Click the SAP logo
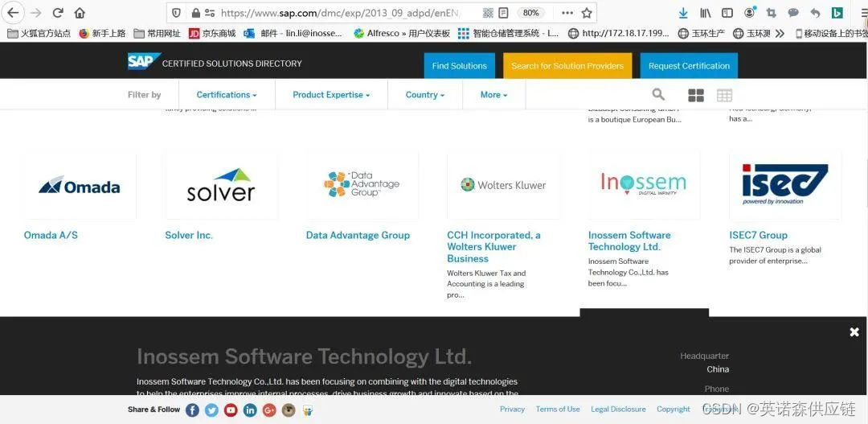The height and width of the screenshot is (424, 868). pos(144,61)
